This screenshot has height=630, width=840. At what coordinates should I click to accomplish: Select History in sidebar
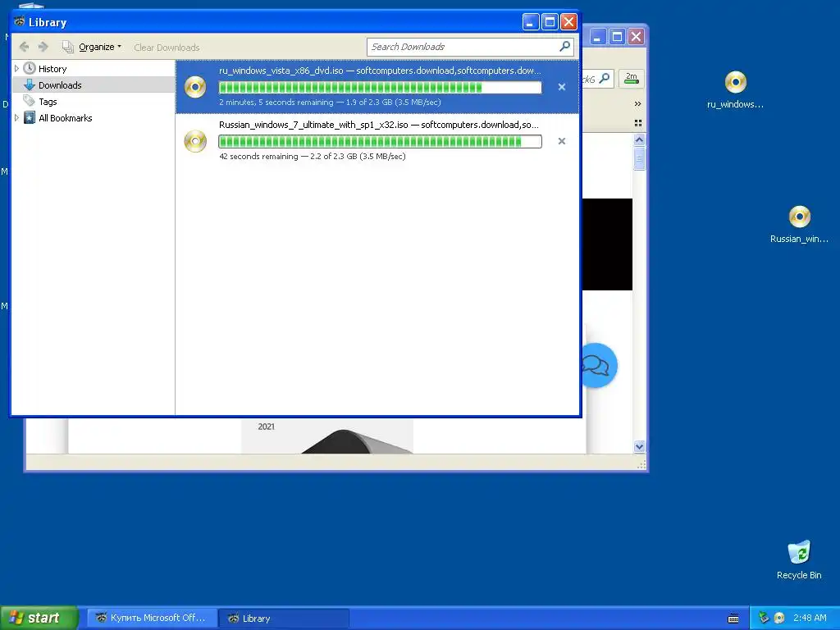(x=52, y=69)
